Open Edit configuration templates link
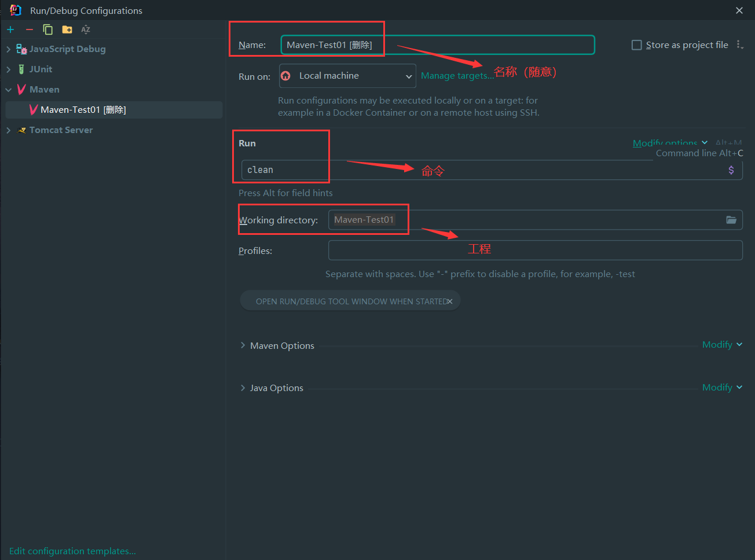Image resolution: width=755 pixels, height=560 pixels. 72,551
